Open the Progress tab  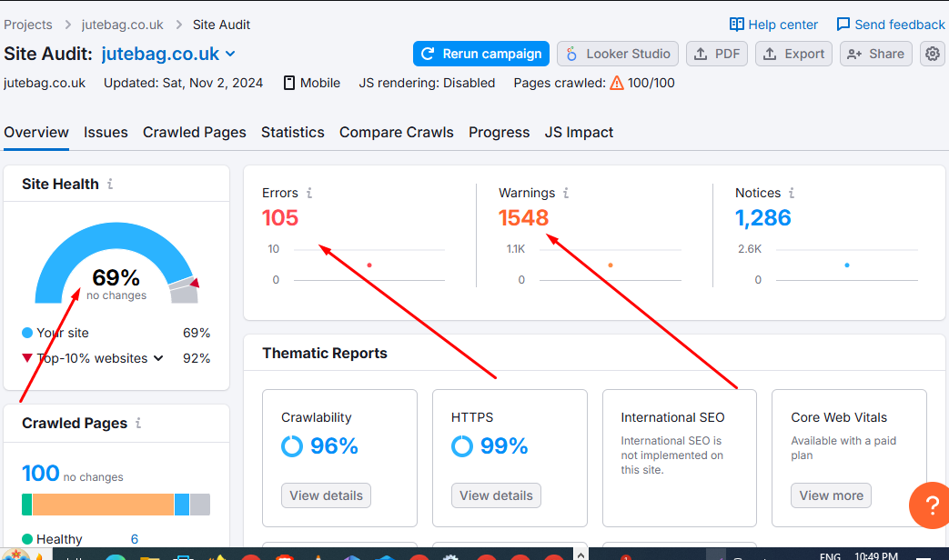pyautogui.click(x=500, y=133)
